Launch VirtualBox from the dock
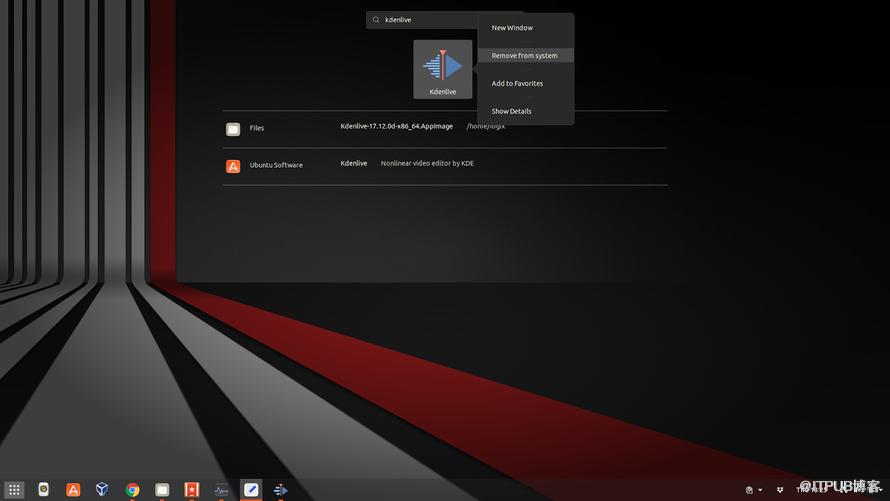Image resolution: width=890 pixels, height=501 pixels. click(102, 489)
